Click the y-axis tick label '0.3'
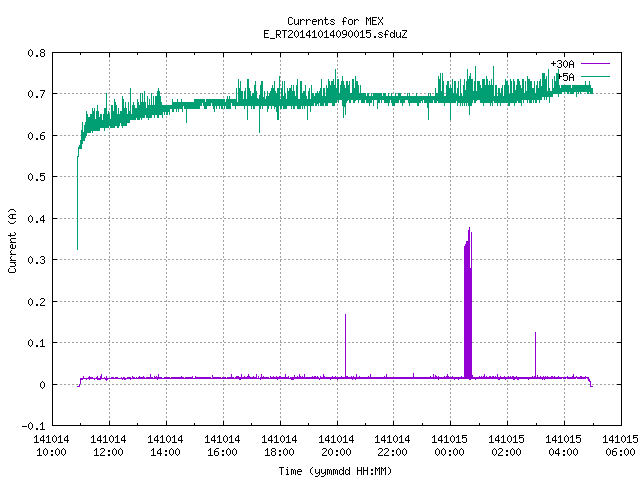This screenshot has height=480, width=640. [36, 260]
